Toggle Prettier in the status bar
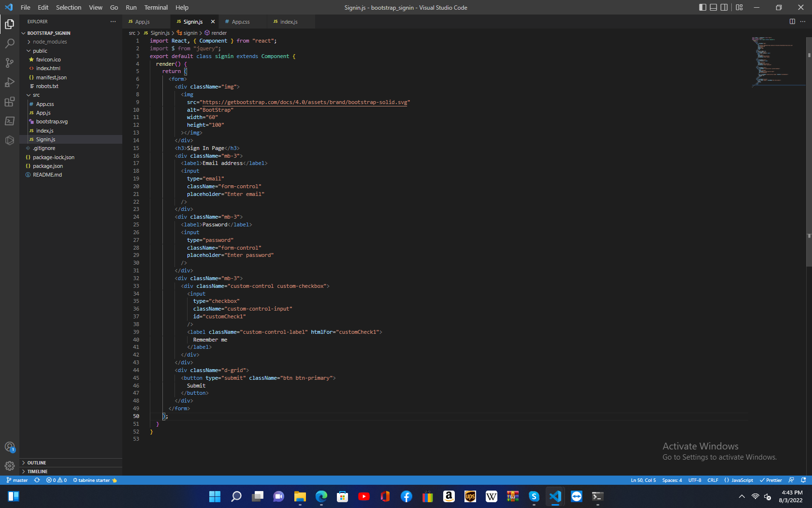 click(770, 480)
